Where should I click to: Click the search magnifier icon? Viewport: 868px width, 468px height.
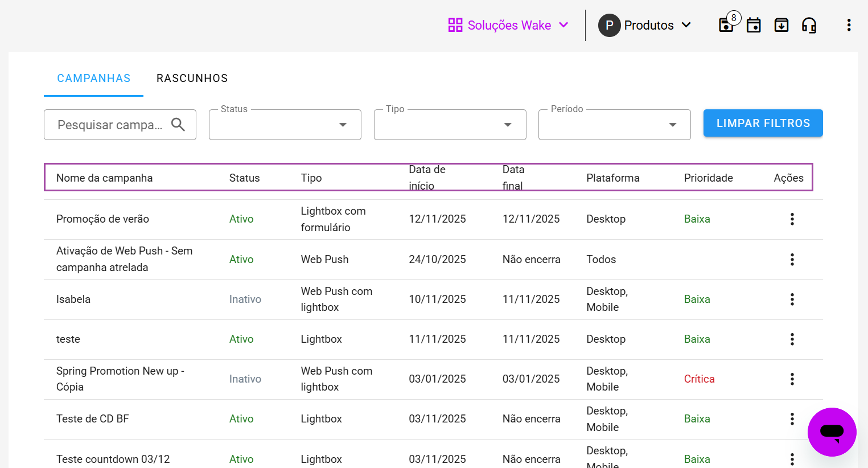point(178,125)
